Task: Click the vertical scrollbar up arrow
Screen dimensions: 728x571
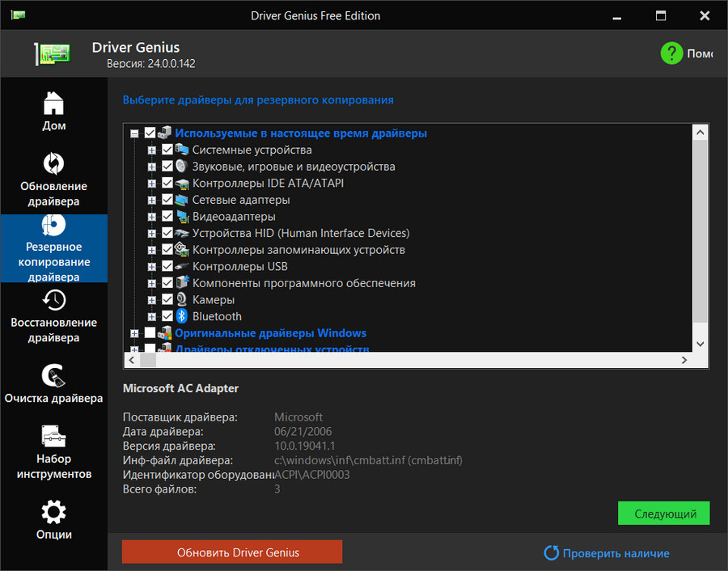Action: (x=700, y=133)
